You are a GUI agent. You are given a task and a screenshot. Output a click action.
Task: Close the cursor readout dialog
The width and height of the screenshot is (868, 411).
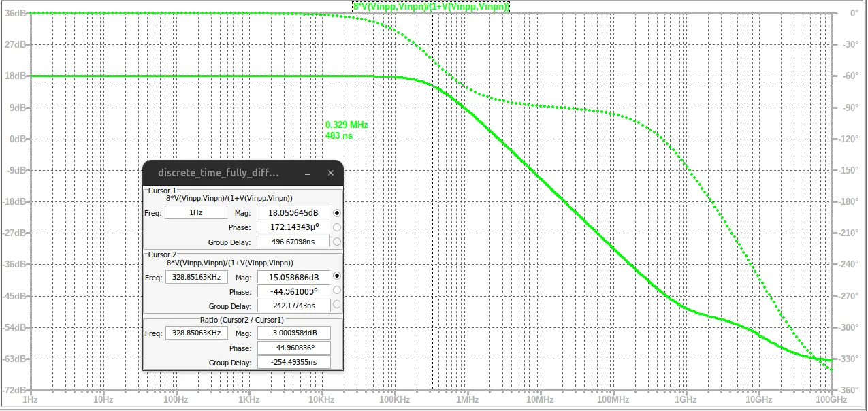point(331,173)
